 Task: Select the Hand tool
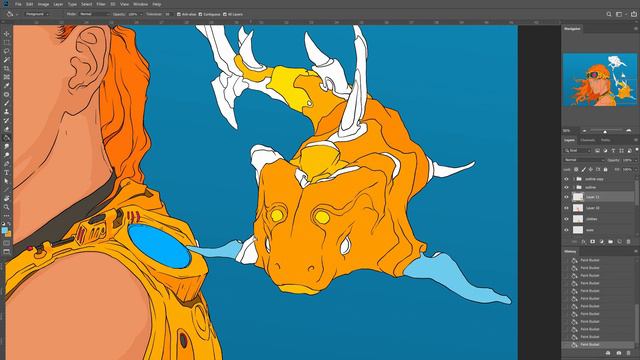tap(7, 198)
